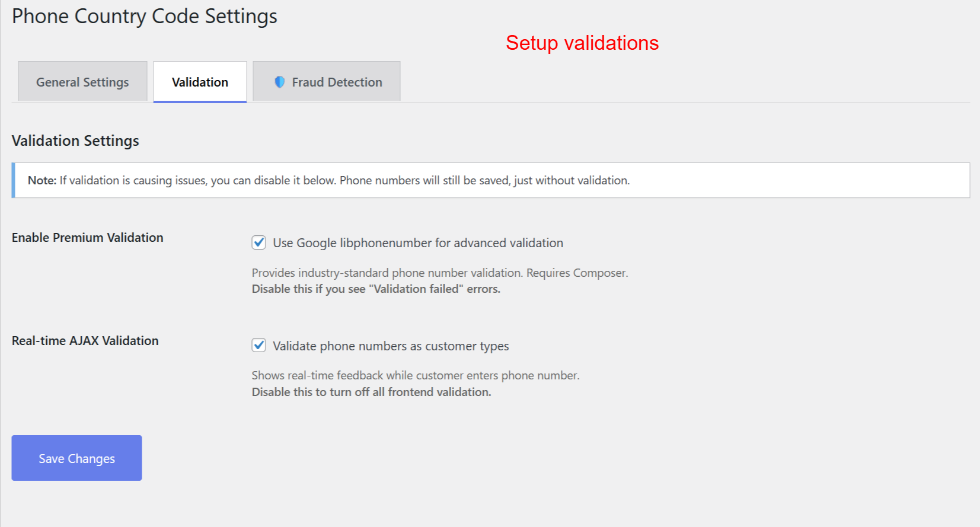Click the Disable this if Validation failed text
980x527 pixels.
(x=375, y=289)
